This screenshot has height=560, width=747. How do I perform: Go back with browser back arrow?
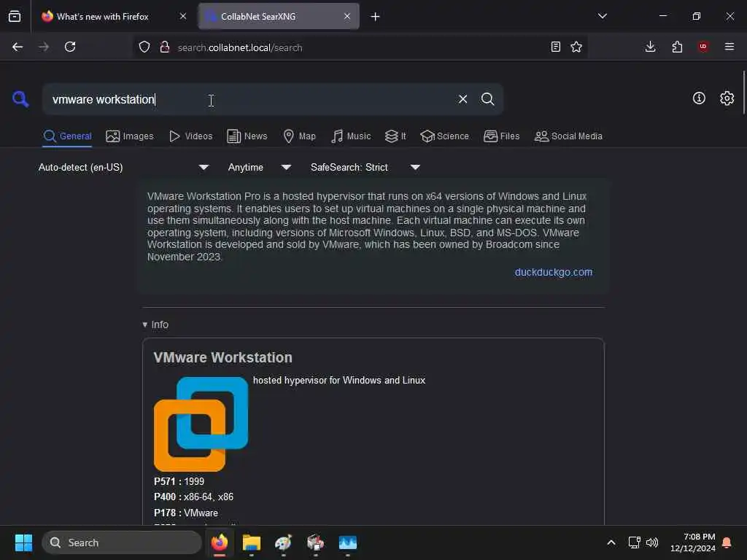point(18,47)
